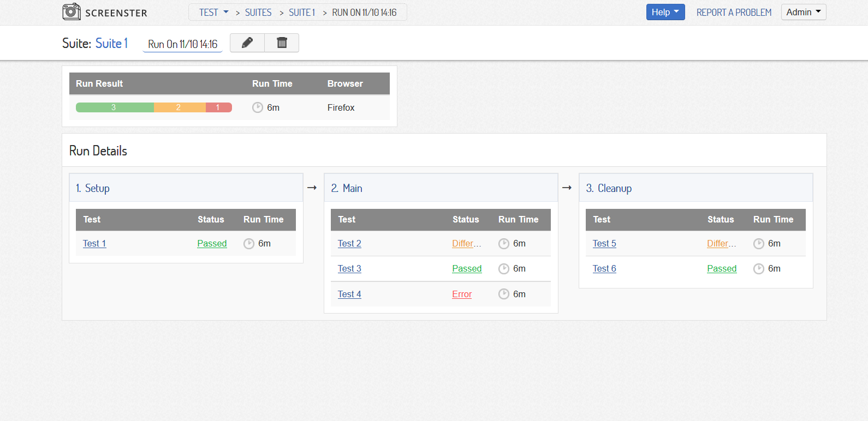Click the Passed status of Test 1
The image size is (868, 421).
pyautogui.click(x=212, y=244)
